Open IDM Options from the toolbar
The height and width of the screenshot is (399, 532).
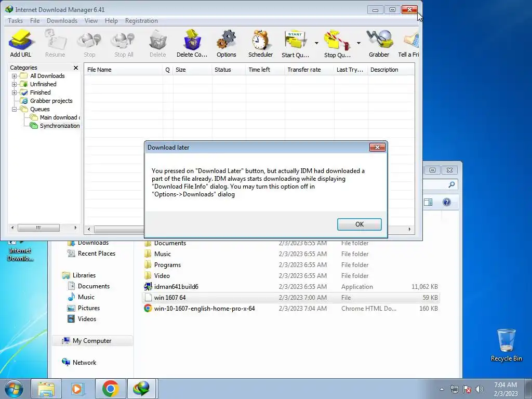click(x=227, y=44)
